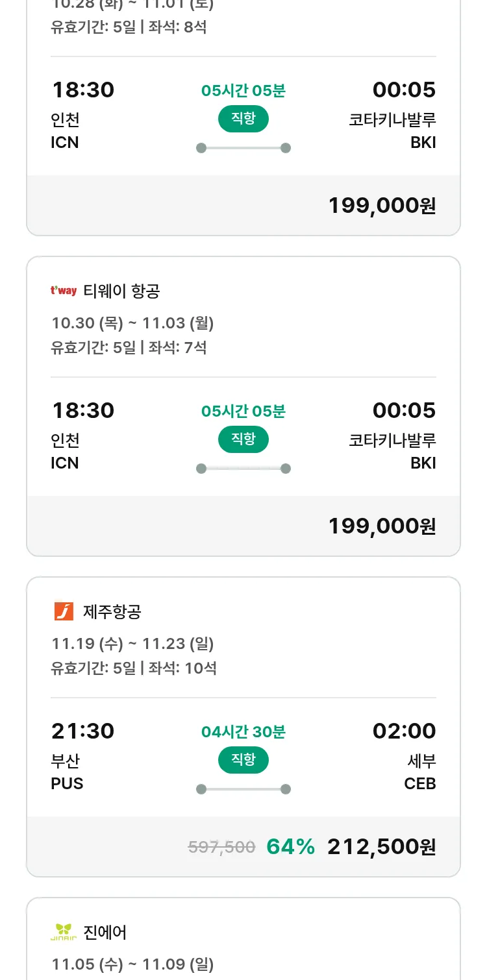The image size is (487, 980).
Task: Click the Jeju Air orange logo
Action: point(64,611)
